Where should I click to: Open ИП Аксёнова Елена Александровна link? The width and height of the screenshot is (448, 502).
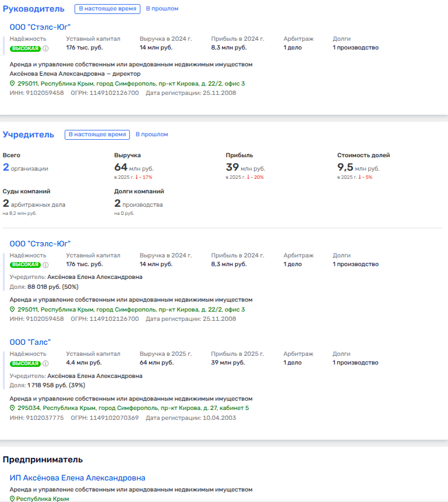click(77, 478)
